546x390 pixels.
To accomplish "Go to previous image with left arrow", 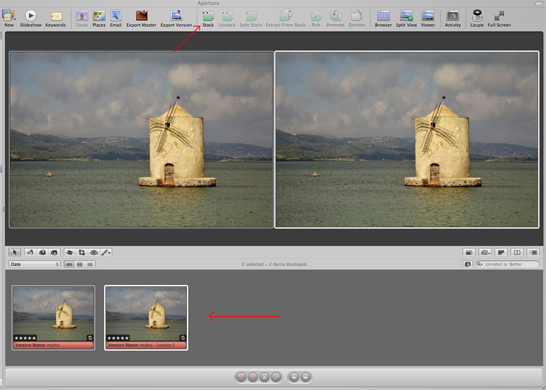I will 294,377.
